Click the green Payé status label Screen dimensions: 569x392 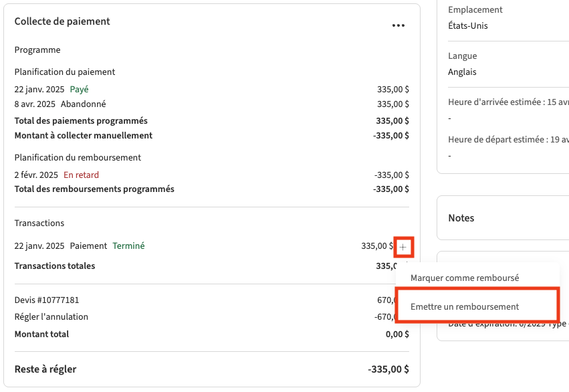coord(79,89)
